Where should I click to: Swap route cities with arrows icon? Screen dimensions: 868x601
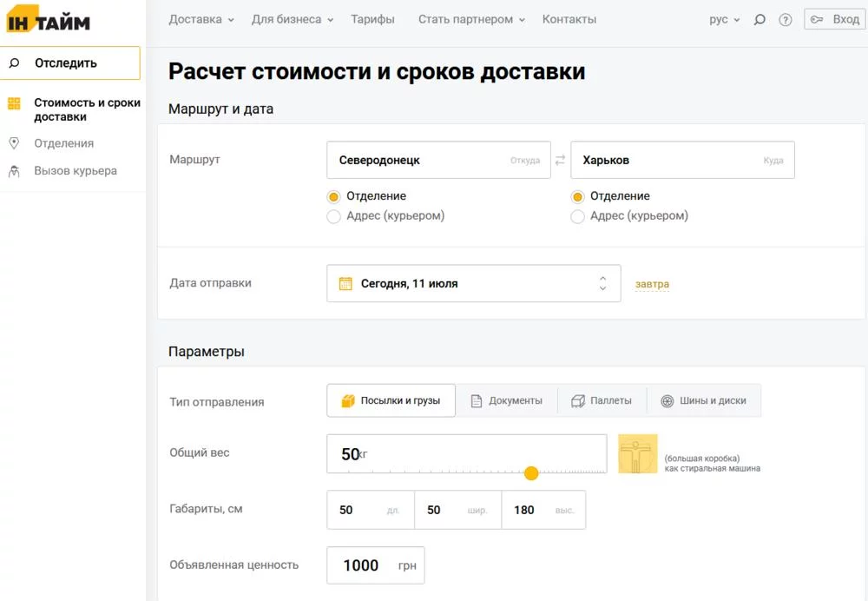click(560, 160)
